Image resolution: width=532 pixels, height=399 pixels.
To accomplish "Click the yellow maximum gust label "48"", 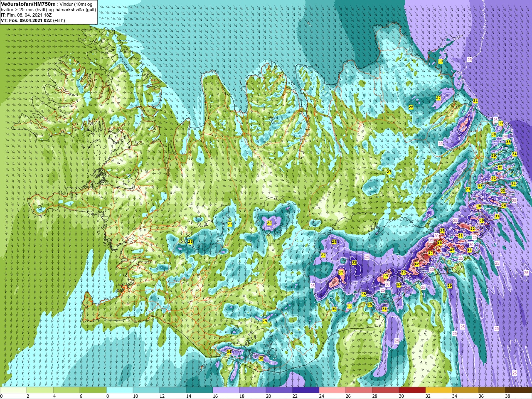I will [440, 243].
